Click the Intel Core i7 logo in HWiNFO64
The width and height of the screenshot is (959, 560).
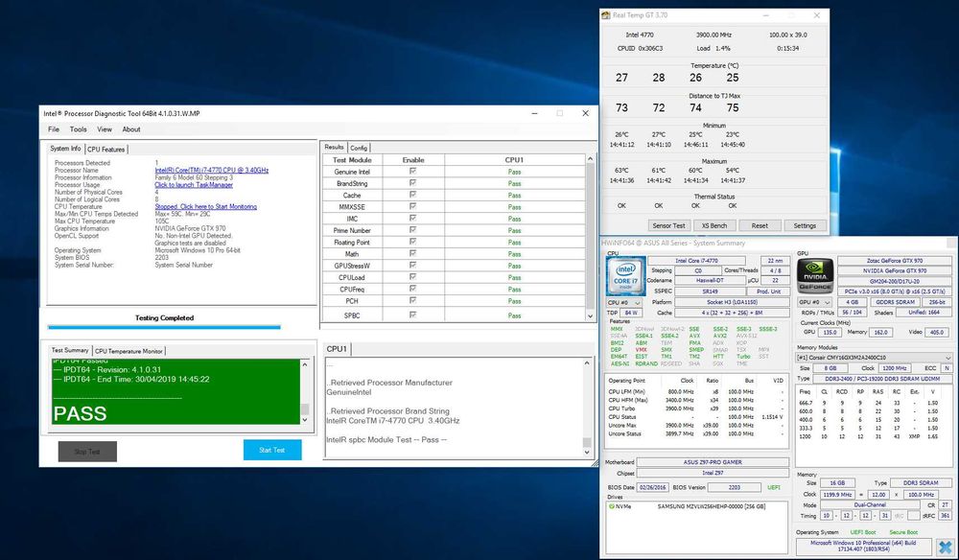click(x=625, y=276)
